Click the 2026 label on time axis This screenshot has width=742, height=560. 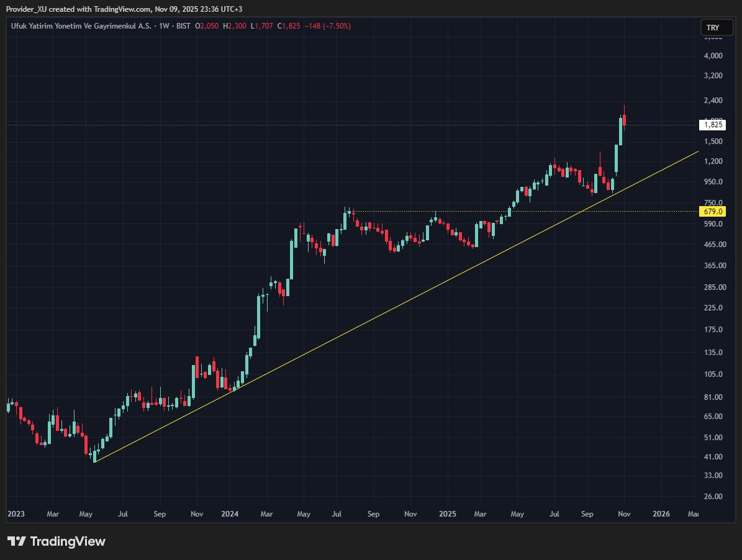click(661, 514)
